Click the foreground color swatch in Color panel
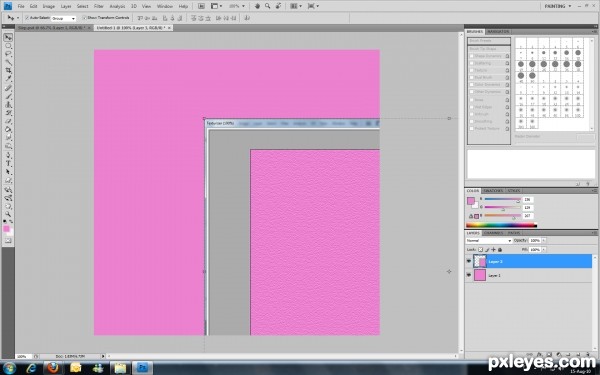This screenshot has height=375, width=600. tap(471, 201)
